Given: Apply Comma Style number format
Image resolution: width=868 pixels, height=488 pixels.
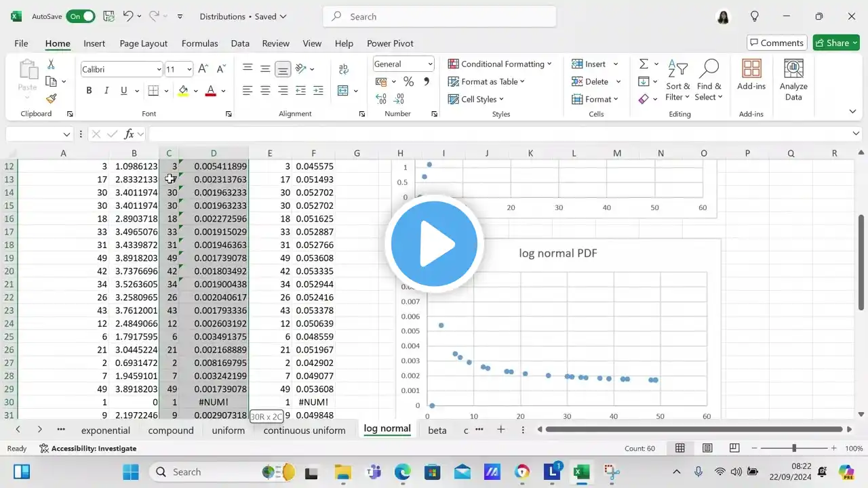Looking at the screenshot, I should tap(427, 82).
